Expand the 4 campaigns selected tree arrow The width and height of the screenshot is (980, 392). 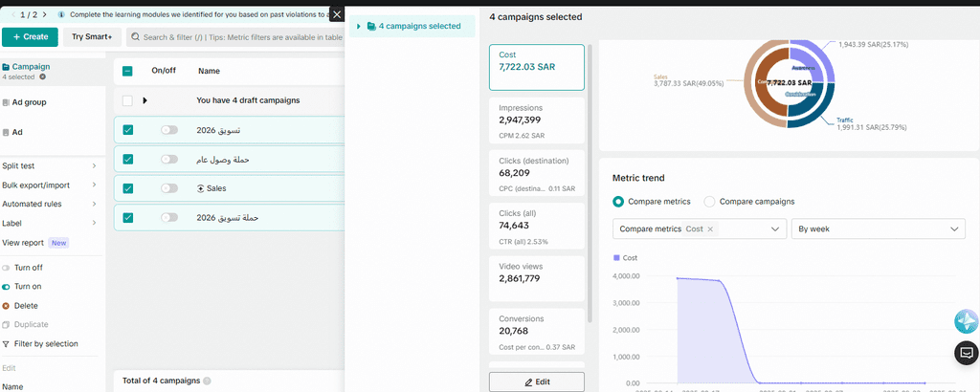359,26
